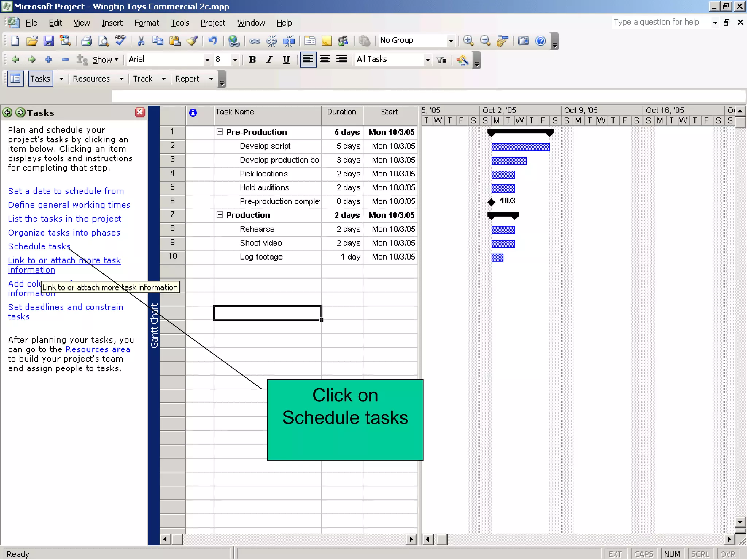Open the Edit menu
747x560 pixels.
(55, 23)
